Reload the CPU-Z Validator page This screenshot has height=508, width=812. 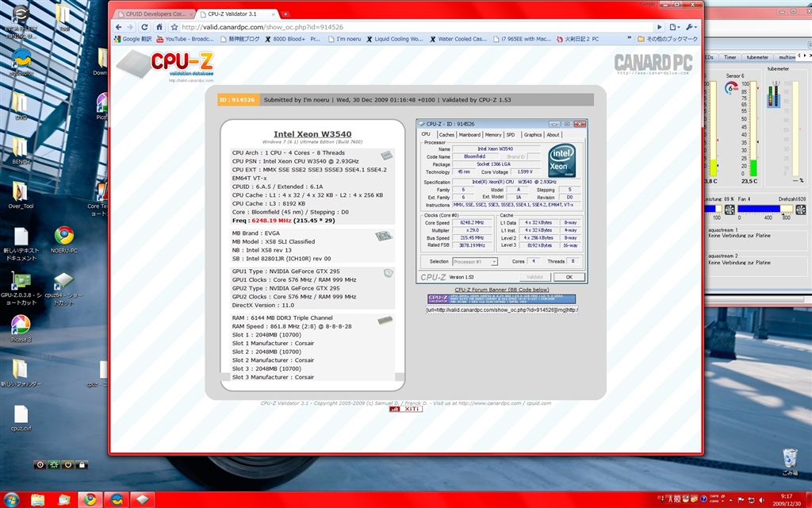tap(144, 27)
